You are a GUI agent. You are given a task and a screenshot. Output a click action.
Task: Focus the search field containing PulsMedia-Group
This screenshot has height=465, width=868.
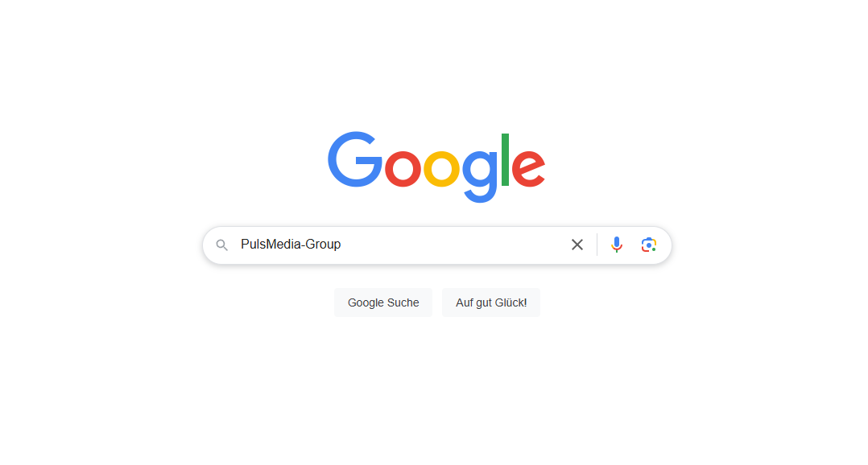click(x=399, y=245)
